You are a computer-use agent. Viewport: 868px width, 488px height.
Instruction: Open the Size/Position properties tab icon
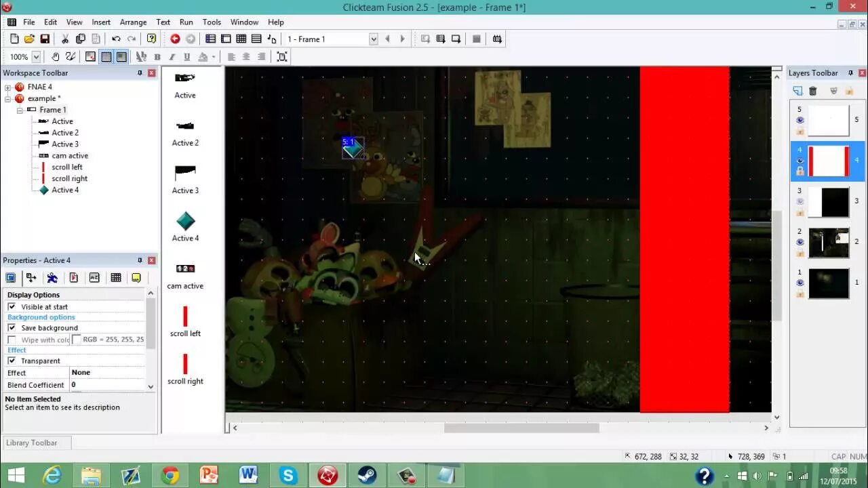(31, 278)
